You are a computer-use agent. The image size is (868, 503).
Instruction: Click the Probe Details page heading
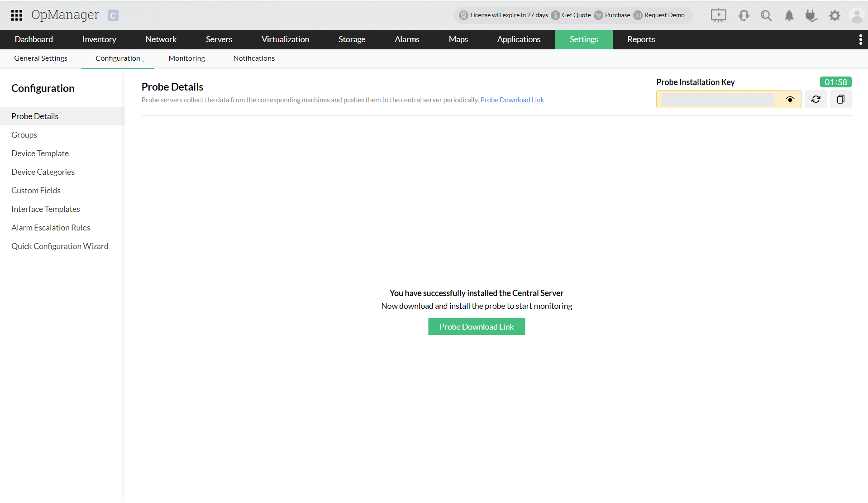pyautogui.click(x=172, y=87)
